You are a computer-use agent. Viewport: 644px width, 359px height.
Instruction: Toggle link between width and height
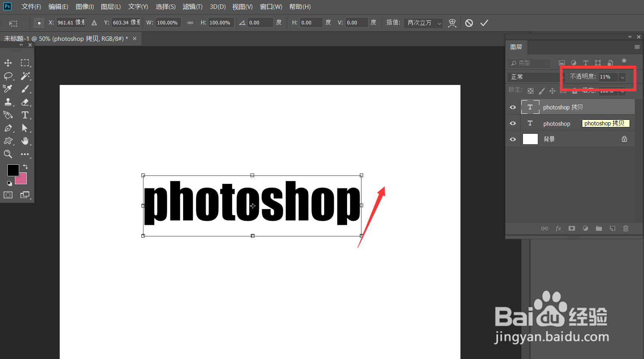[x=190, y=23]
